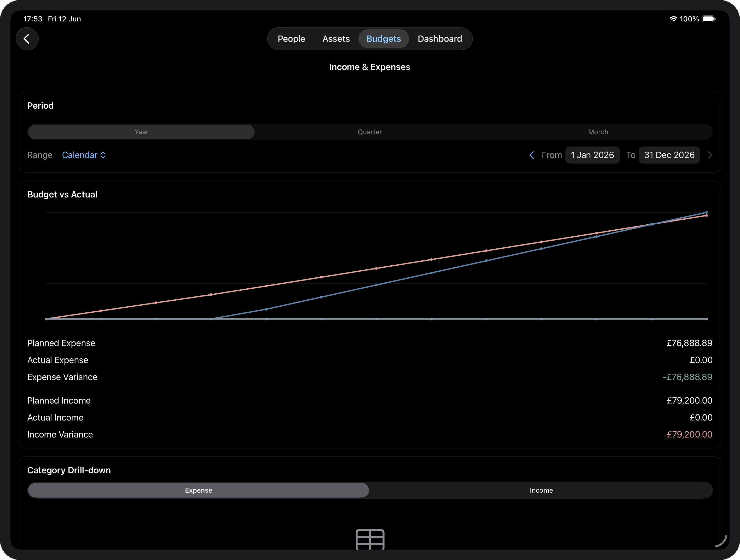Click the date Fri 12 Jun

click(64, 19)
